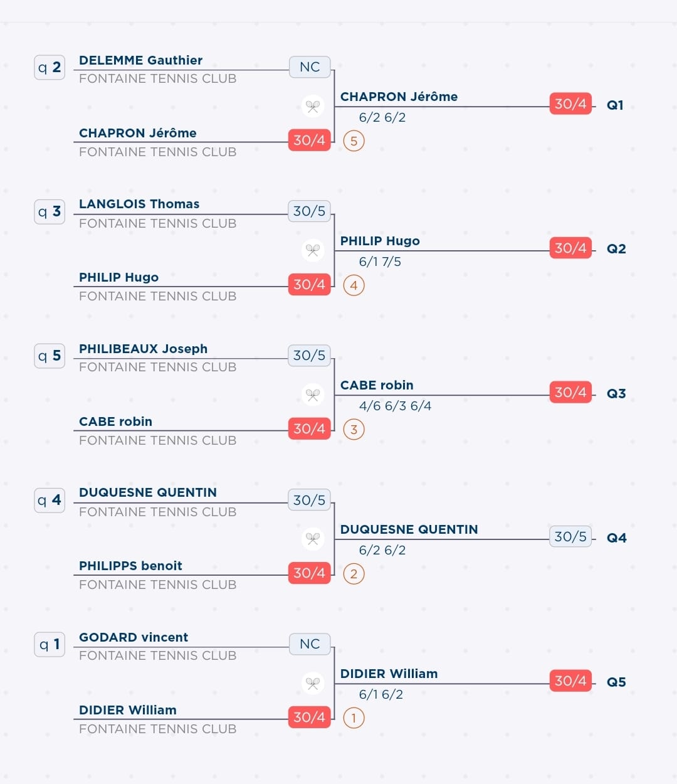Click racket icon of Langlois–Philip match
Image resolution: width=677 pixels, height=784 pixels.
[312, 250]
